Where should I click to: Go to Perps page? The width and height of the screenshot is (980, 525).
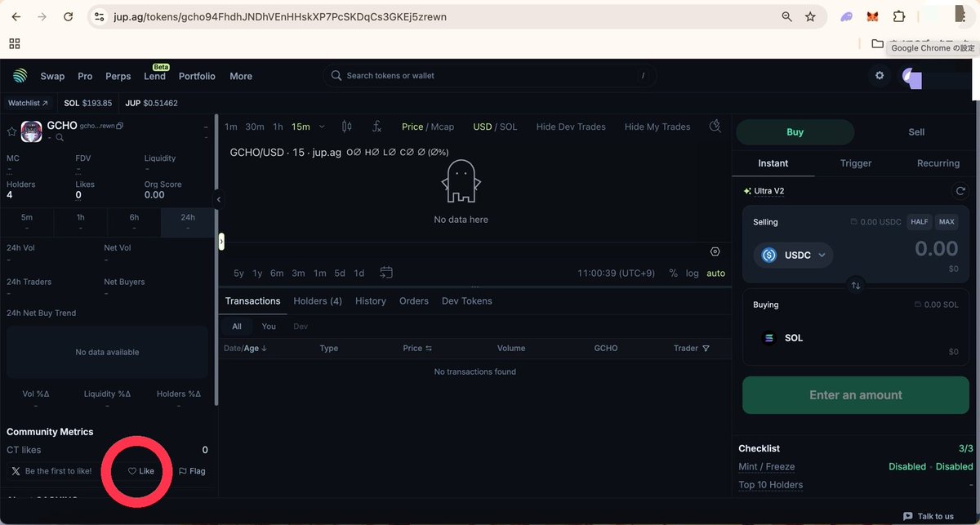(x=118, y=76)
